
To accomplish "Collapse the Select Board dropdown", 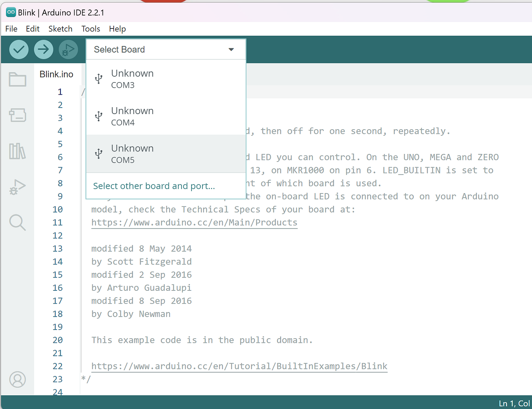I will 166,49.
